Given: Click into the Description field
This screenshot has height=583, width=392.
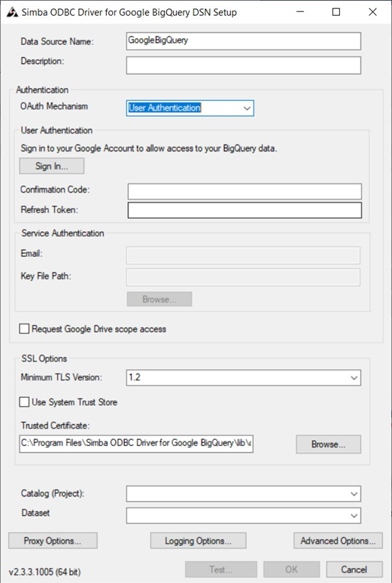Looking at the screenshot, I should (x=243, y=65).
